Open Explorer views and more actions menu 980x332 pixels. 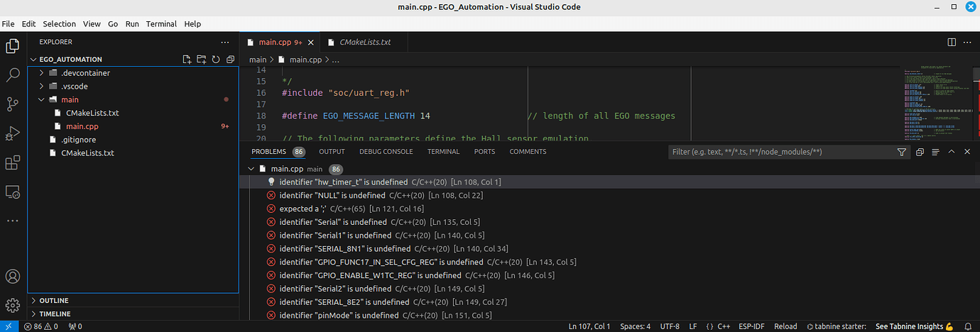[225, 43]
